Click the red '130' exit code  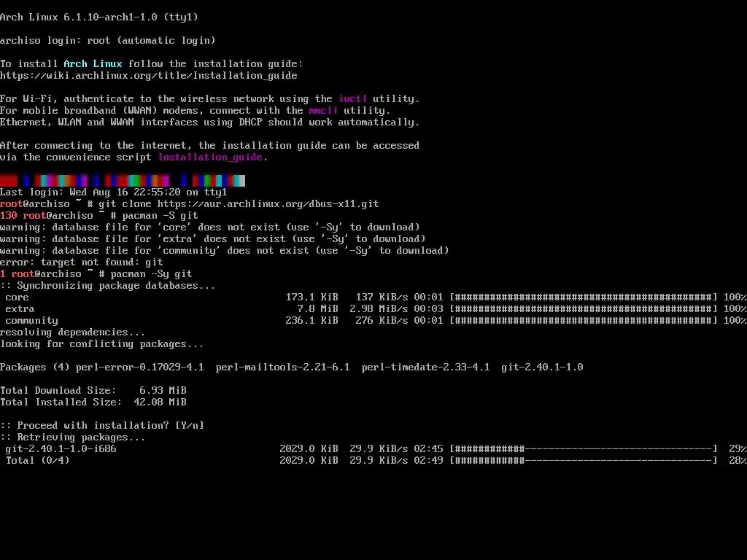point(9,215)
